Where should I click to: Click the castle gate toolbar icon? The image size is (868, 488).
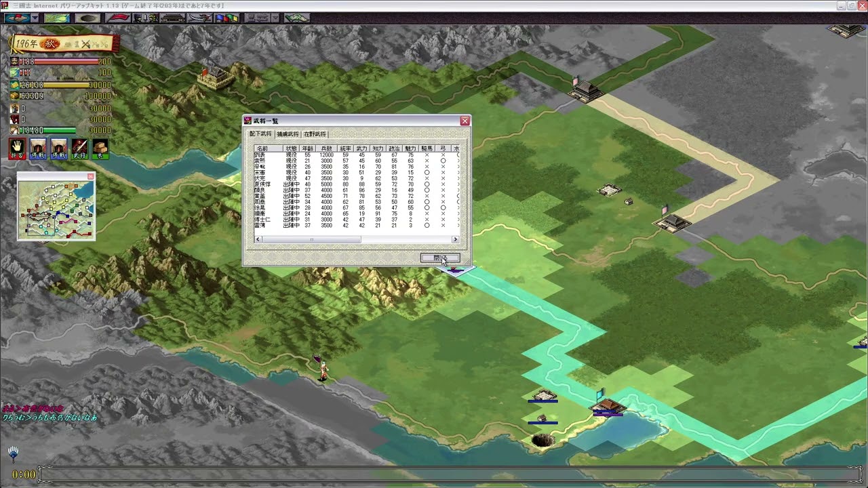click(172, 18)
